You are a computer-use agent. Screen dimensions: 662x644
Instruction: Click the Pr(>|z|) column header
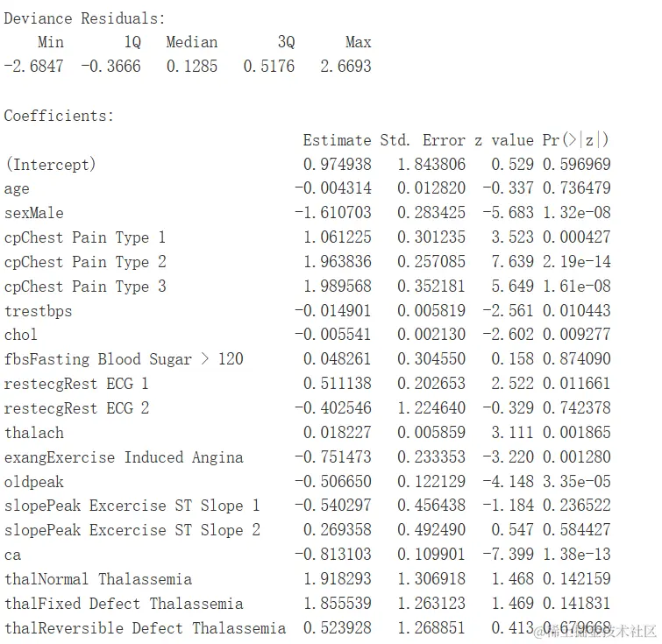(x=575, y=139)
